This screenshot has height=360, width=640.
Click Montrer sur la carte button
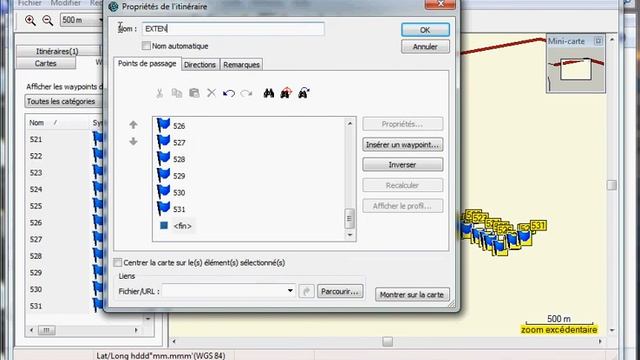pos(412,294)
